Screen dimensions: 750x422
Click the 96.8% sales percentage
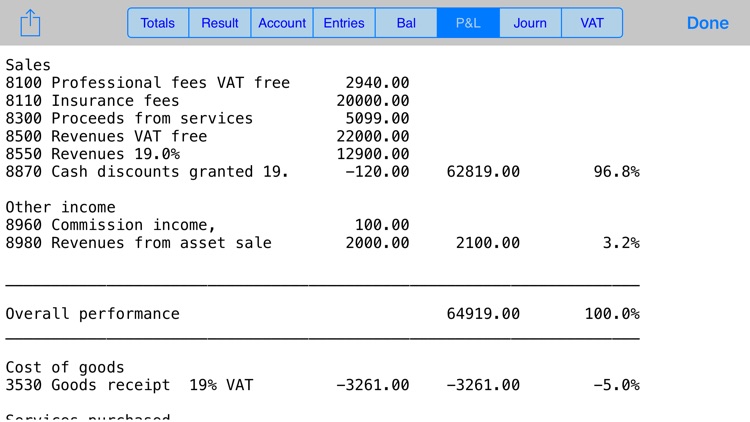point(617,172)
